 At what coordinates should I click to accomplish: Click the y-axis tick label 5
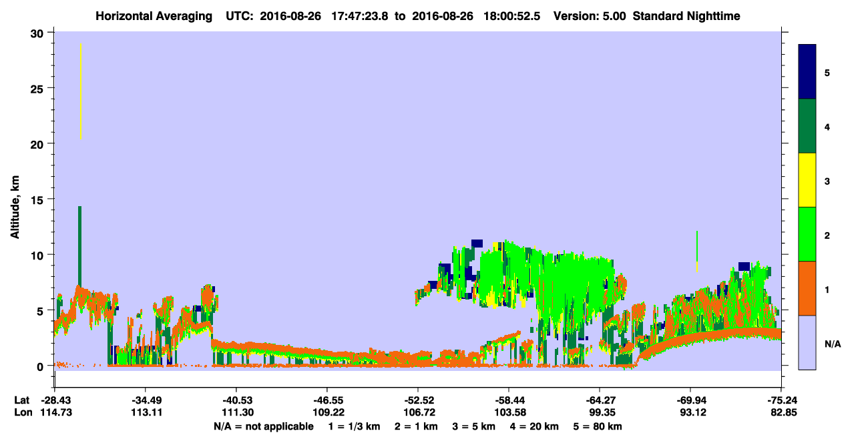tap(41, 310)
